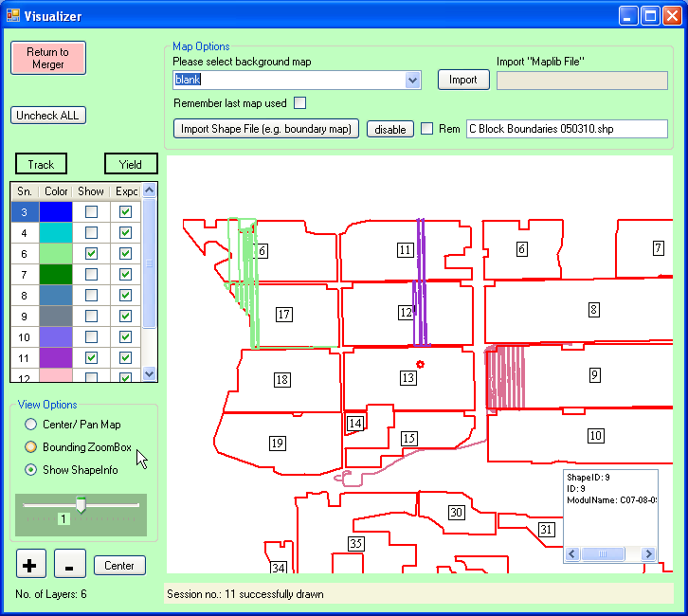The height and width of the screenshot is (616, 688).
Task: Select the Center/ Pan Map option
Action: [31, 425]
